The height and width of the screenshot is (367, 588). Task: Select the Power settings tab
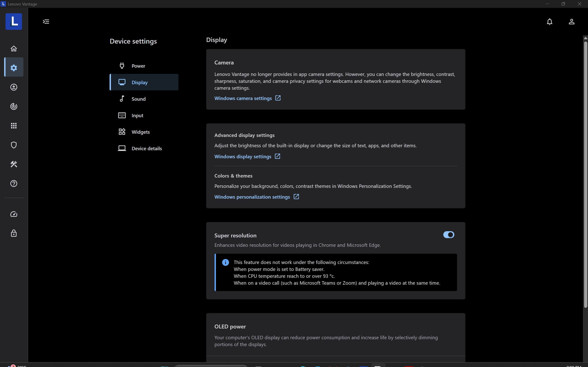(x=138, y=66)
